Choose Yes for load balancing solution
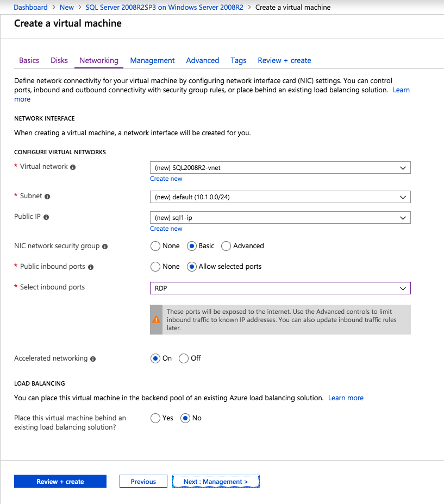Viewport: 444px width, 504px height. [x=155, y=418]
